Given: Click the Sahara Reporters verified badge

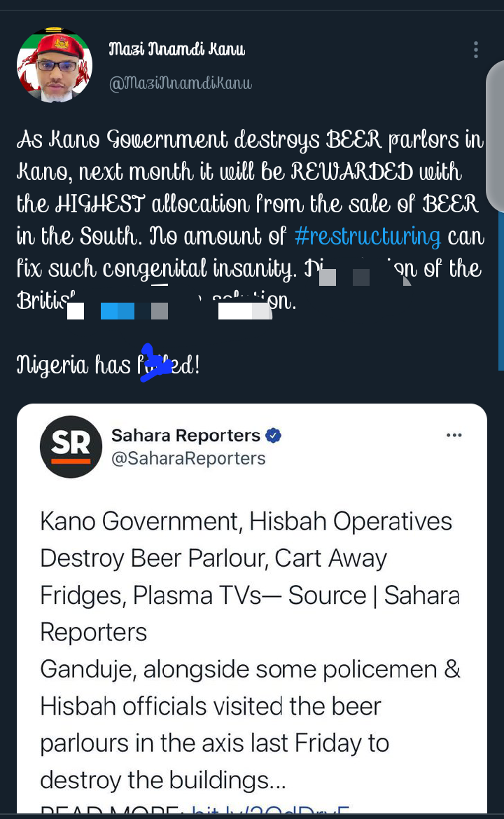Looking at the screenshot, I should click(x=274, y=435).
